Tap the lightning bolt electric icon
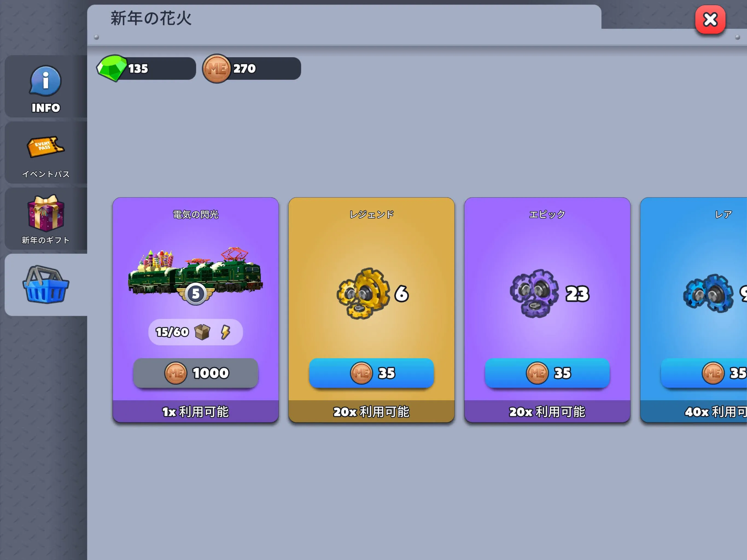The height and width of the screenshot is (560, 747). coord(225,332)
